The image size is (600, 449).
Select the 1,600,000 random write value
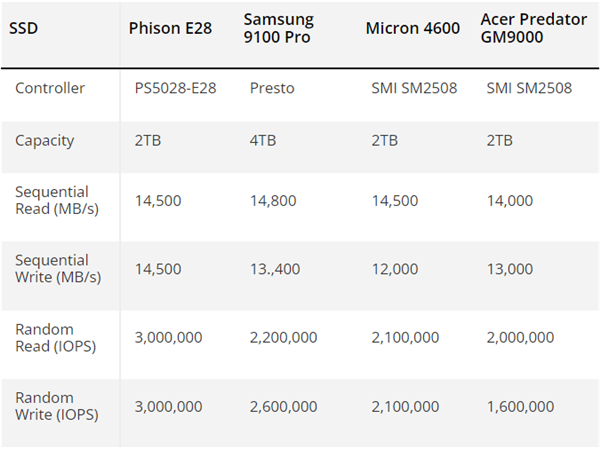tap(520, 406)
